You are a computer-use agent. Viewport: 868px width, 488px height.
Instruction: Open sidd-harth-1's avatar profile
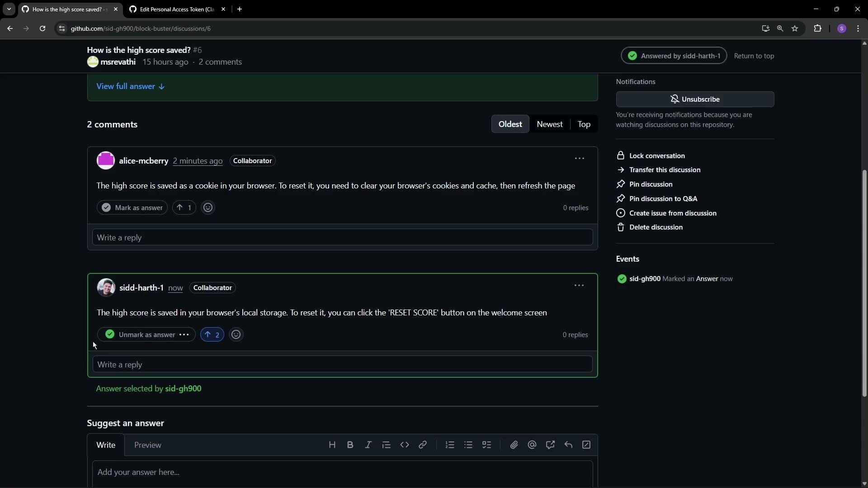tap(106, 288)
